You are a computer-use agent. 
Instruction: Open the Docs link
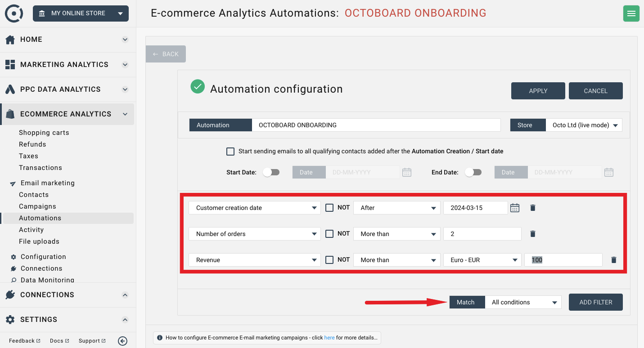tap(59, 341)
